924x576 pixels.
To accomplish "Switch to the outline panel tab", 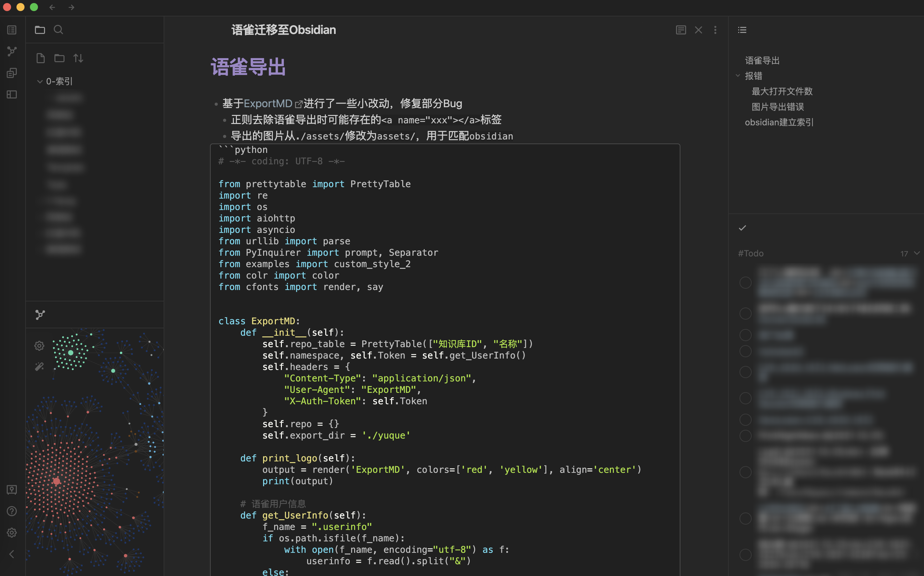I will [742, 30].
